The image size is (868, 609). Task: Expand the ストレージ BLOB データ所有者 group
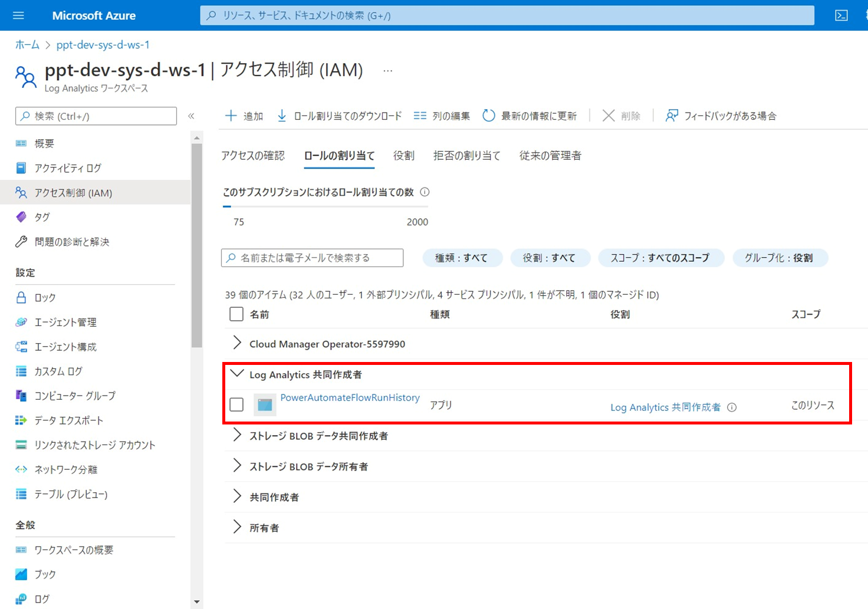pos(237,466)
